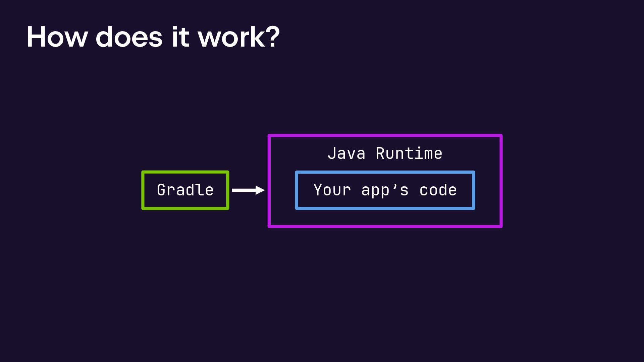Click the word 'Your' in blue box

click(x=332, y=190)
